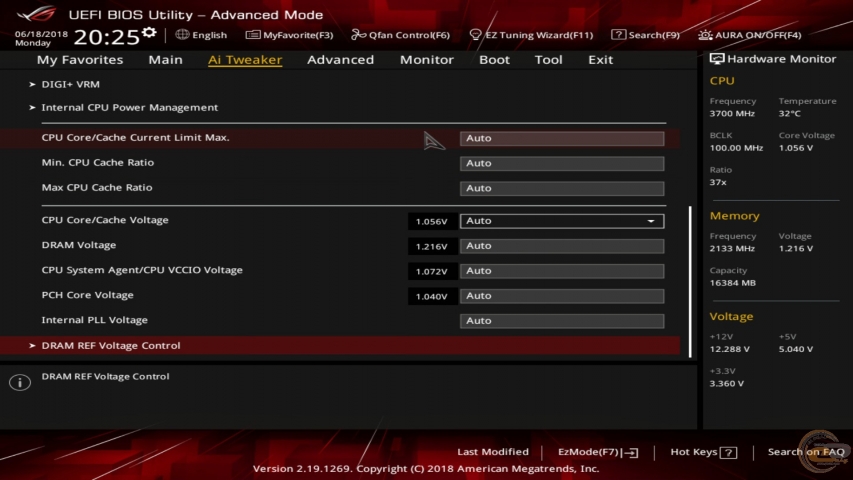Click the globe language icon
This screenshot has height=480, width=853.
click(182, 35)
